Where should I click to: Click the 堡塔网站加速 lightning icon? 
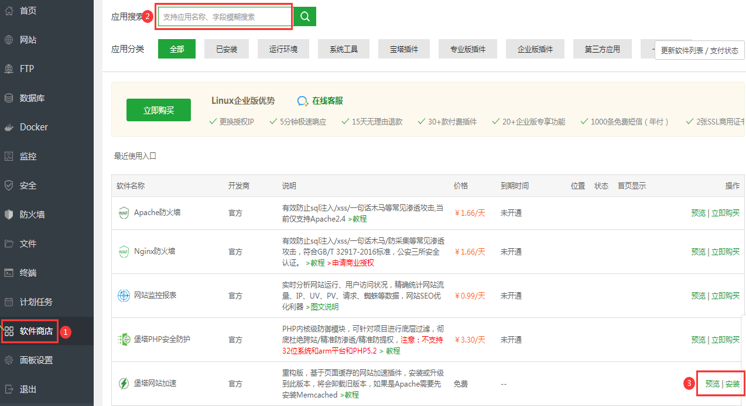pyautogui.click(x=124, y=383)
